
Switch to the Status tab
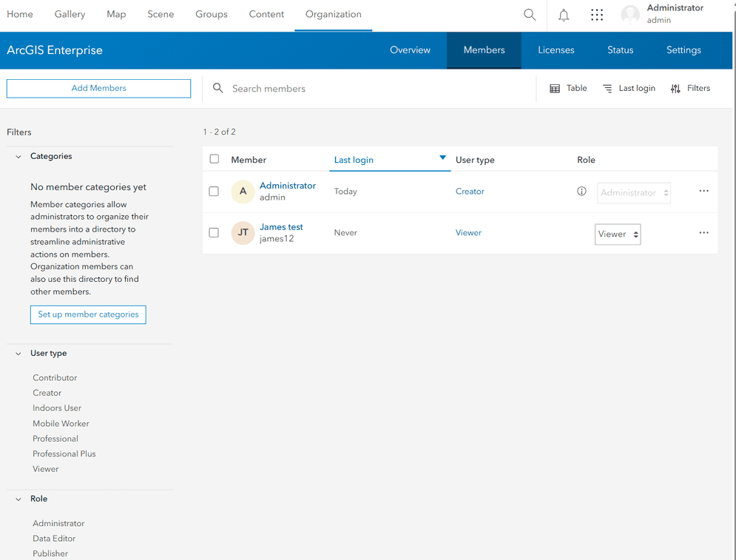tap(621, 50)
